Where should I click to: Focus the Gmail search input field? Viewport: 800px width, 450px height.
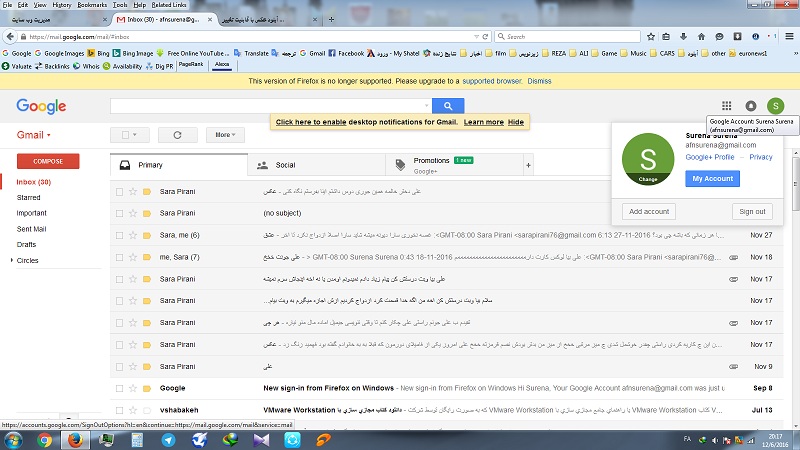[266, 106]
